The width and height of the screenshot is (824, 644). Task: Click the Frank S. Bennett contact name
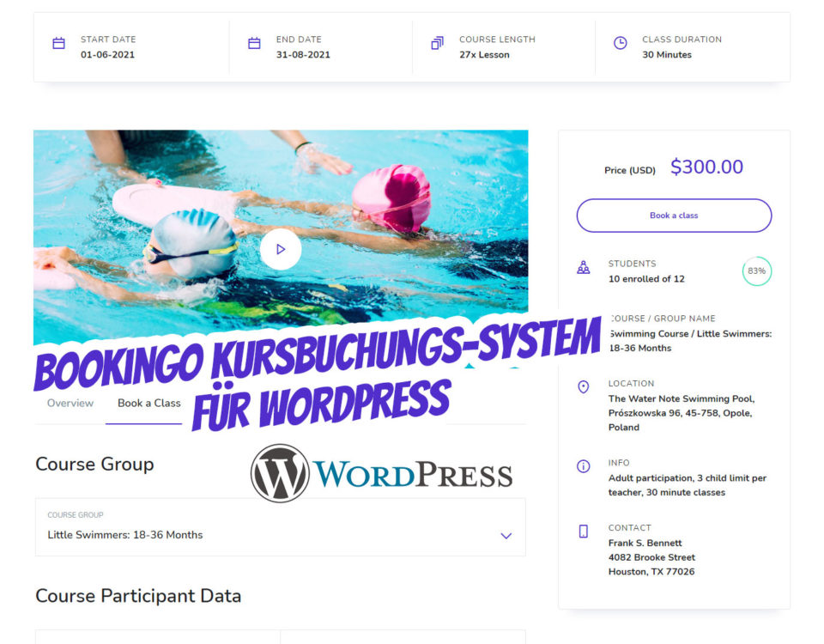coord(645,543)
